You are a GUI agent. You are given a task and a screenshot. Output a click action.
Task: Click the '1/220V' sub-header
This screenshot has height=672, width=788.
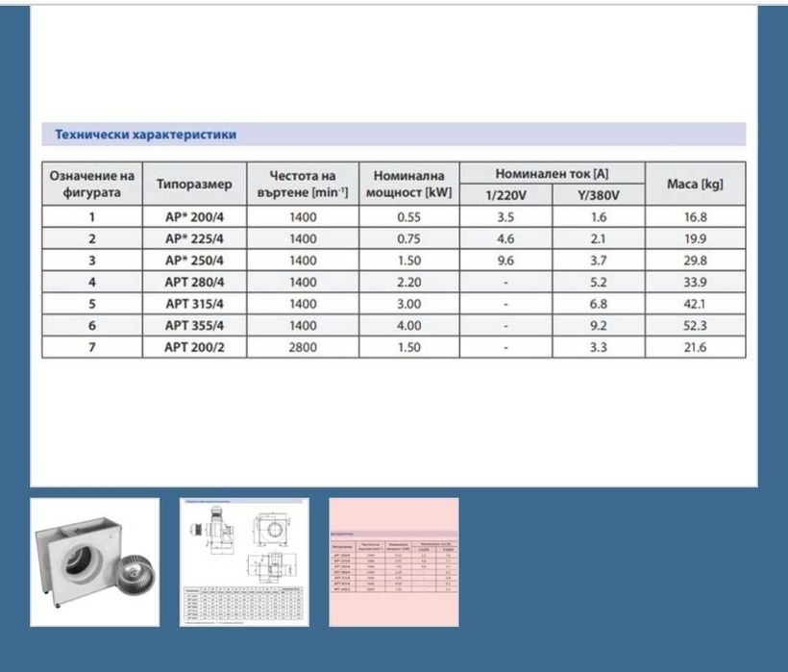click(x=506, y=195)
